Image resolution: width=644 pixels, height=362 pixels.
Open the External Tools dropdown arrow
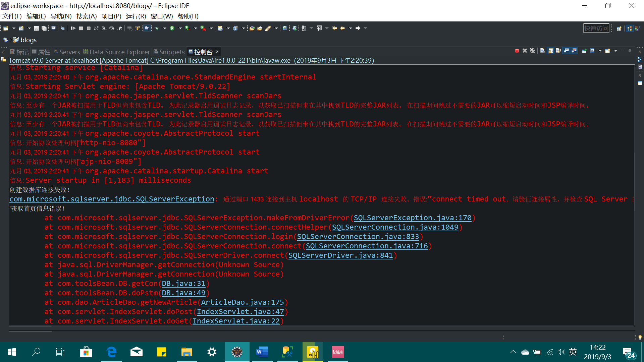(211, 28)
